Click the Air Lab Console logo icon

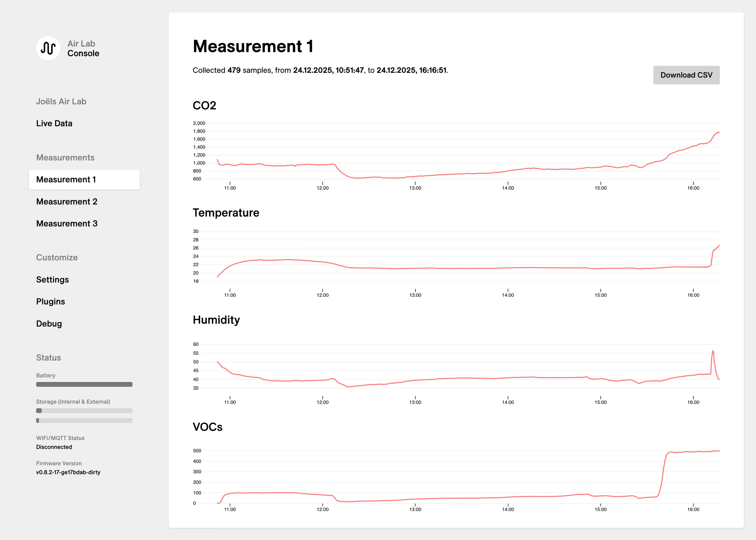tap(49, 48)
